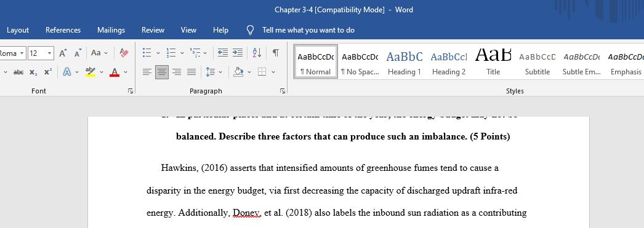Viewport: 644px width, 228px height.
Task: Expand shading color dropdown arrow
Action: coord(249,72)
